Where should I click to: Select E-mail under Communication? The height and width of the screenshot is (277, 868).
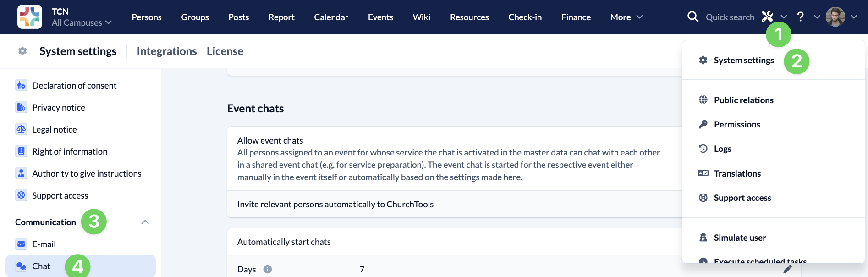pos(44,244)
